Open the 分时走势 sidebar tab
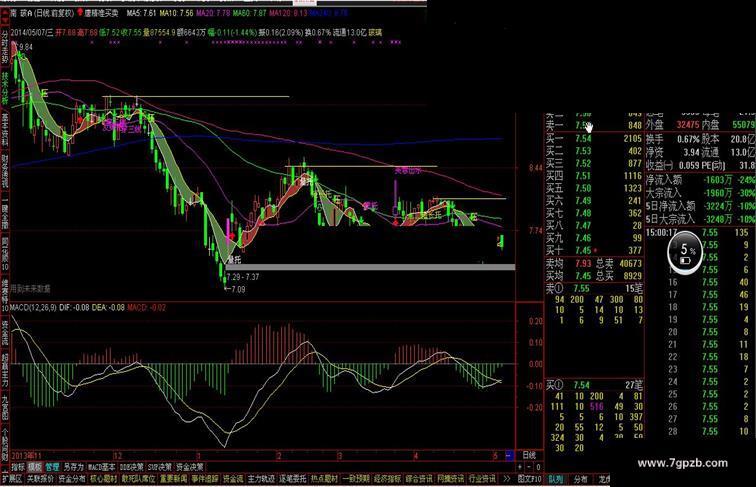The image size is (756, 487). (x=5, y=47)
